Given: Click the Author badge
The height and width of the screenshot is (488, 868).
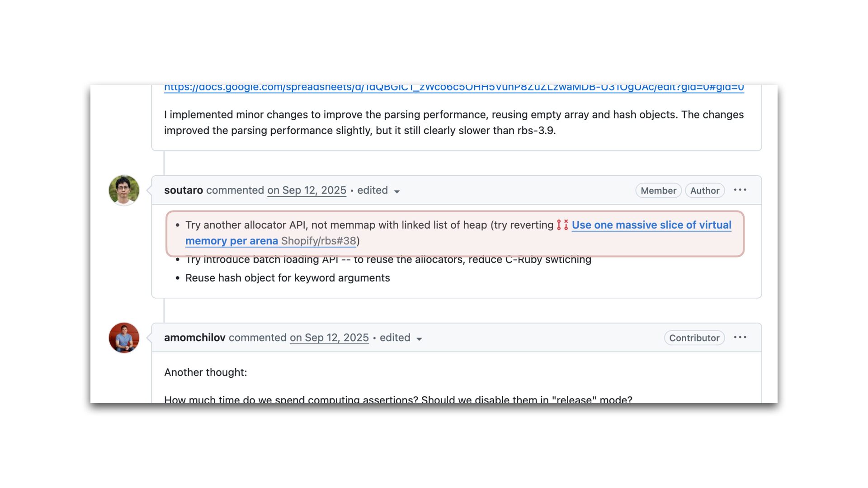Looking at the screenshot, I should point(704,191).
